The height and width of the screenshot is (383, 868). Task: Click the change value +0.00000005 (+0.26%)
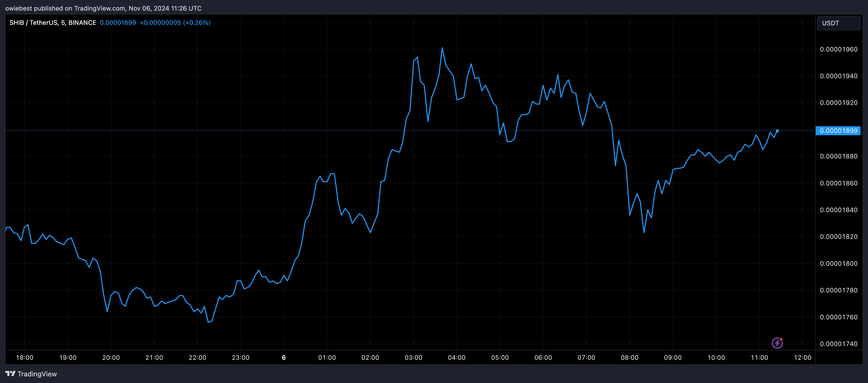(x=175, y=22)
